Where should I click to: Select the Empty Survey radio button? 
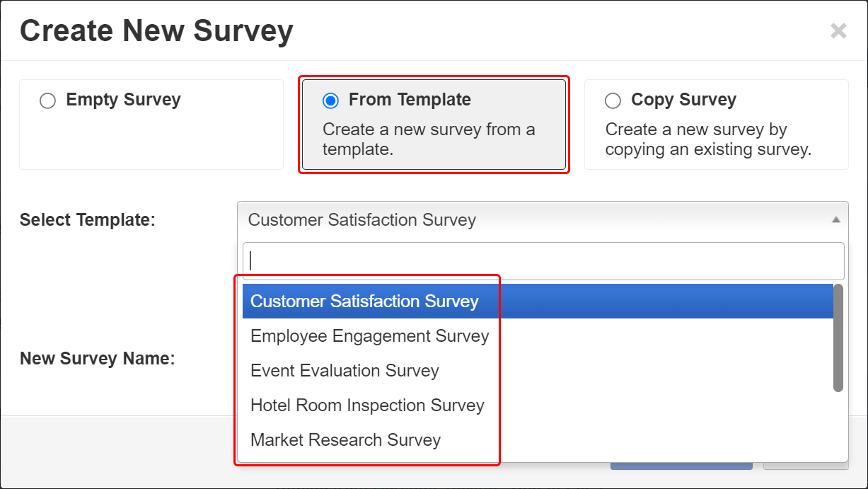(47, 101)
